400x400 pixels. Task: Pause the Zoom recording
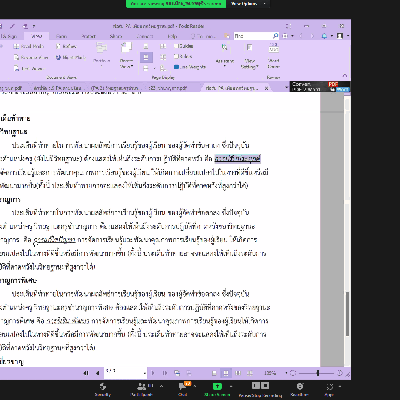pos(256,386)
